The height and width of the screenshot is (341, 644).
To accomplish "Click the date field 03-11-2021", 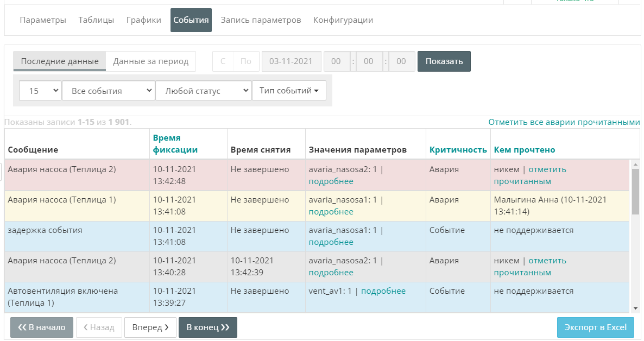I will coord(291,61).
